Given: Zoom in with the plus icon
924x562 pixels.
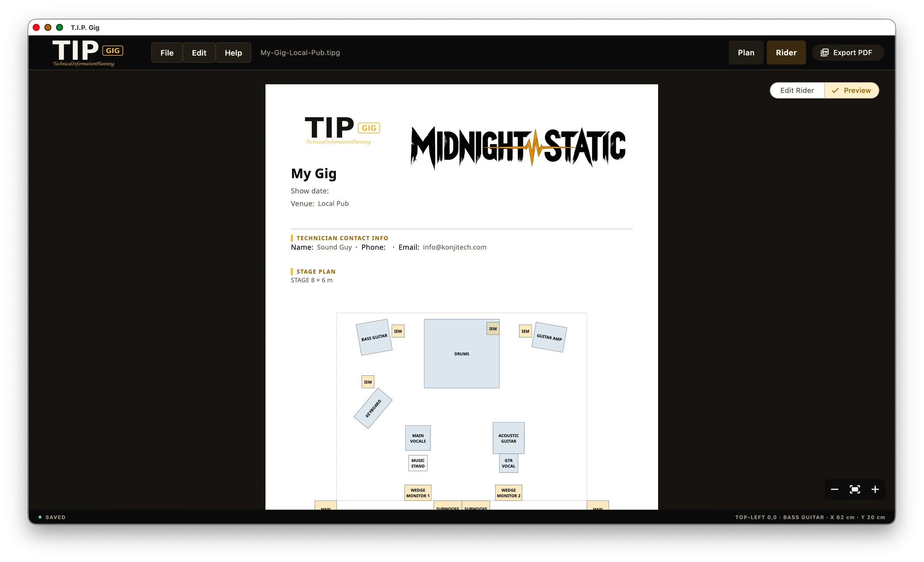Looking at the screenshot, I should 875,489.
